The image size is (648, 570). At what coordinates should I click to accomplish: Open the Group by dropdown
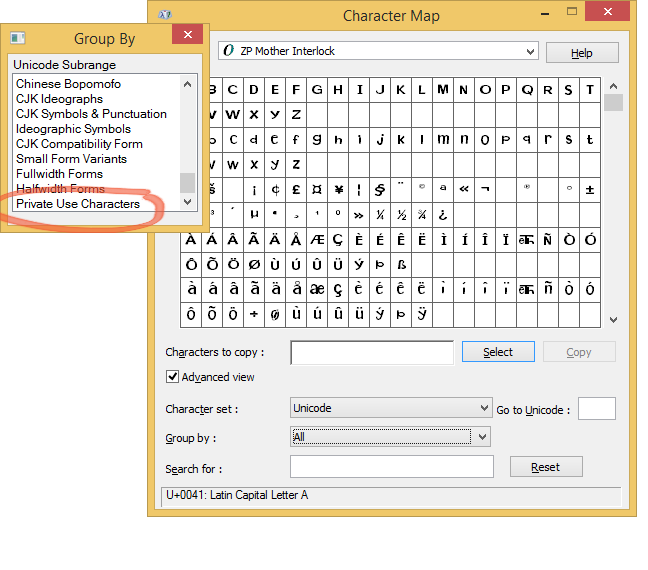tap(483, 437)
